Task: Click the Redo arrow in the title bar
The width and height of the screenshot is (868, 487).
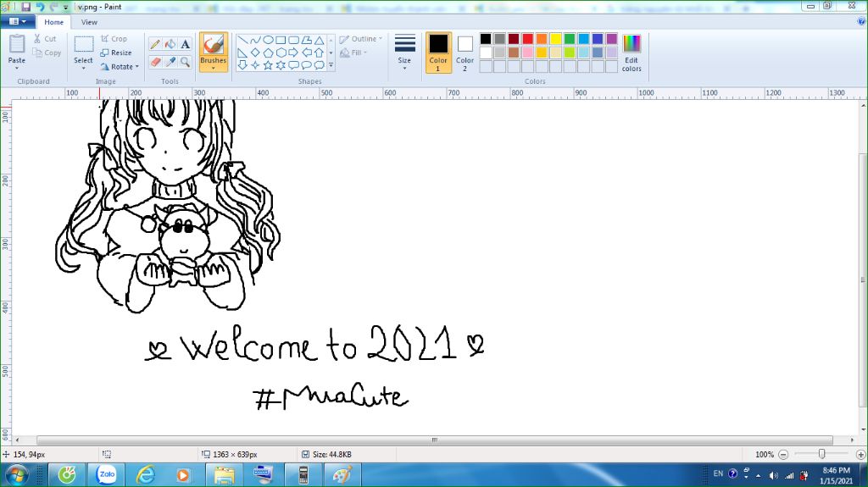Action: (53, 7)
